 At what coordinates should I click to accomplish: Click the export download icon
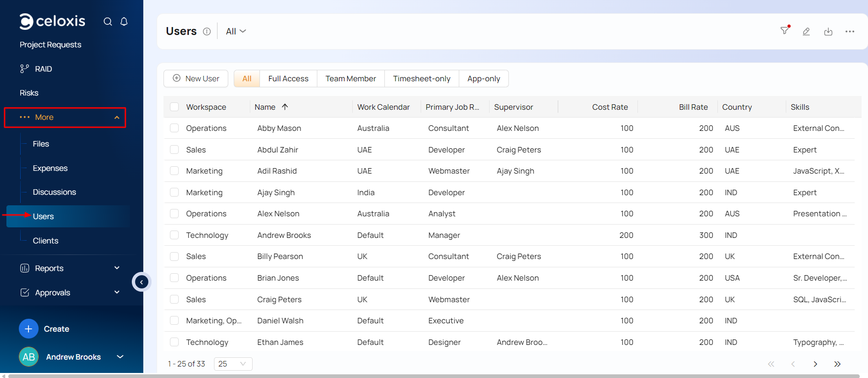828,31
